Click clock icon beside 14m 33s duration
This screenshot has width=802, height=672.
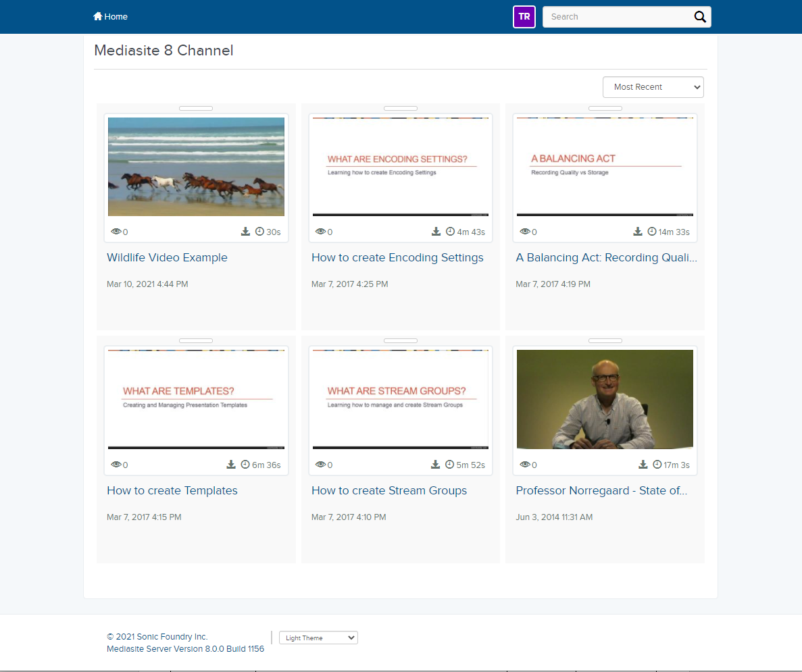(651, 232)
